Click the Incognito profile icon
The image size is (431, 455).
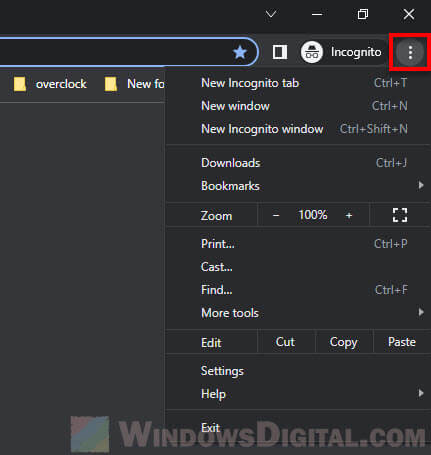coord(312,52)
